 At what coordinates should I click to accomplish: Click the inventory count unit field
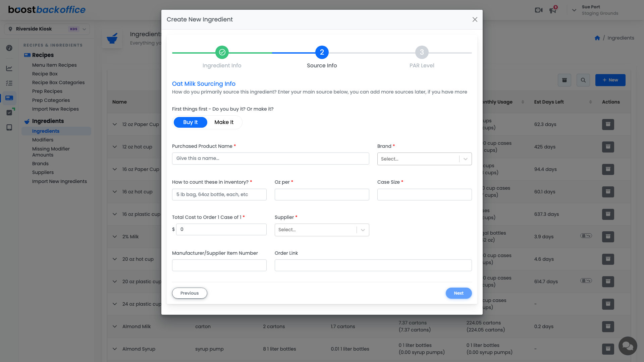click(219, 195)
